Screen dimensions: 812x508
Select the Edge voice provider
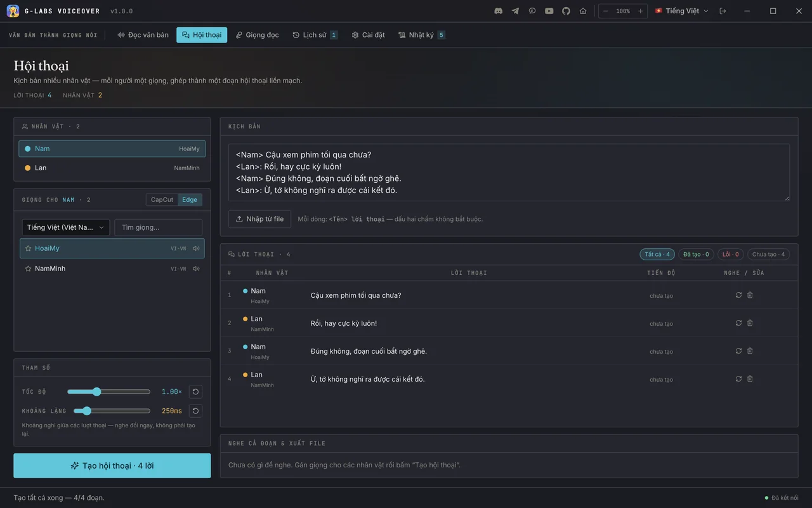(190, 199)
